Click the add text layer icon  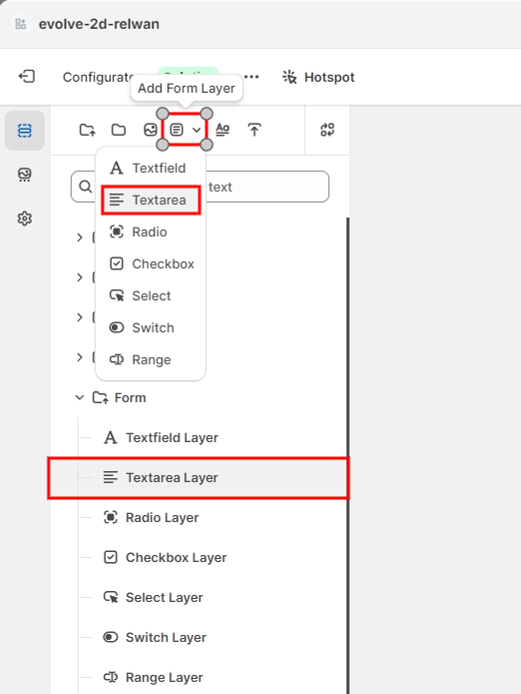[x=222, y=130]
